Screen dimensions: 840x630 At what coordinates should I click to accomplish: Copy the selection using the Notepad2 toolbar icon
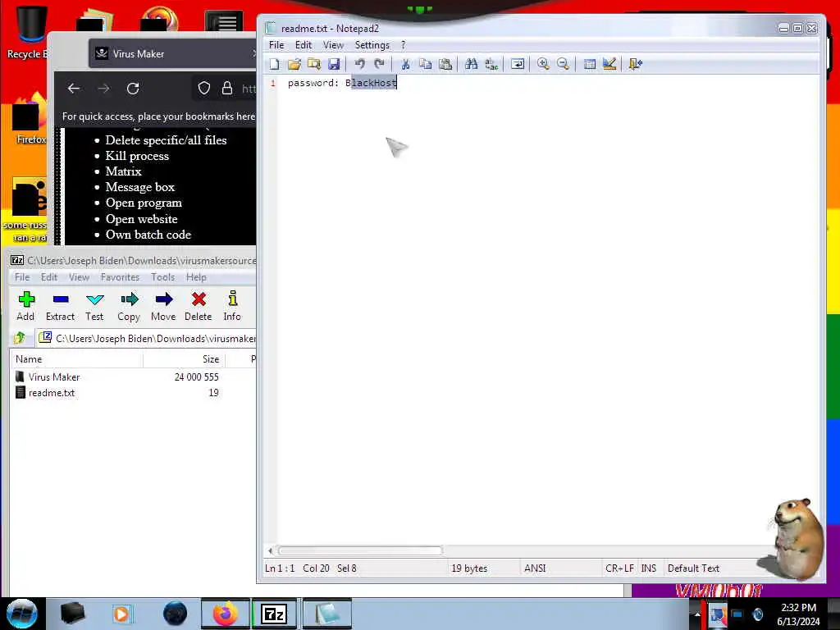pyautogui.click(x=426, y=64)
